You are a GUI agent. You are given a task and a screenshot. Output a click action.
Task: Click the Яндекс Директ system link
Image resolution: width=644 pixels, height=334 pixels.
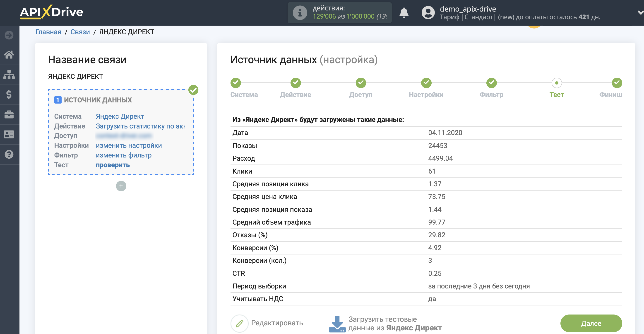point(120,116)
